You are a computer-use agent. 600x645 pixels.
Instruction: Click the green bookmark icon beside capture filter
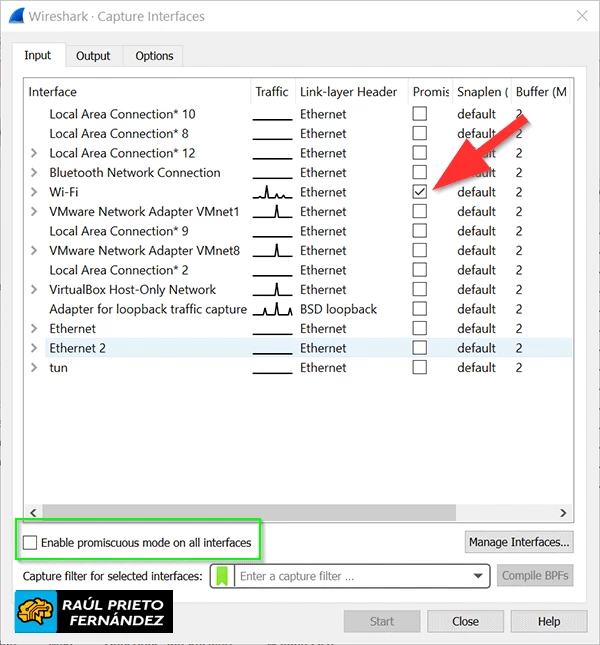pyautogui.click(x=222, y=576)
